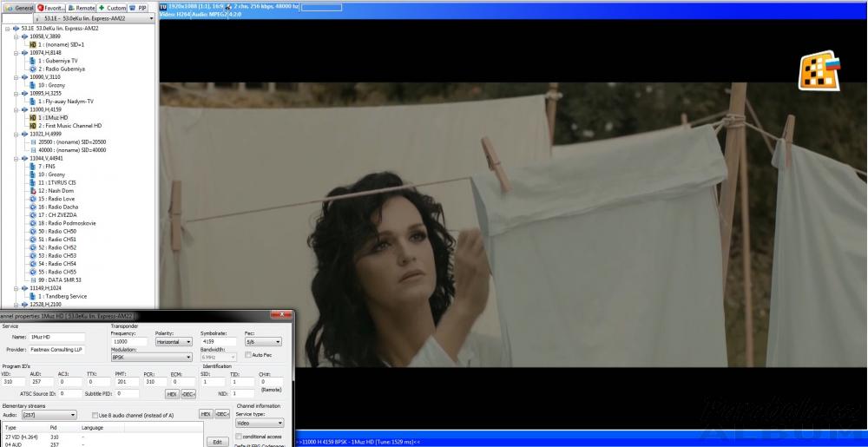Collapse the 10995,H,3255 transponder node
This screenshot has width=868, height=447.
point(16,94)
